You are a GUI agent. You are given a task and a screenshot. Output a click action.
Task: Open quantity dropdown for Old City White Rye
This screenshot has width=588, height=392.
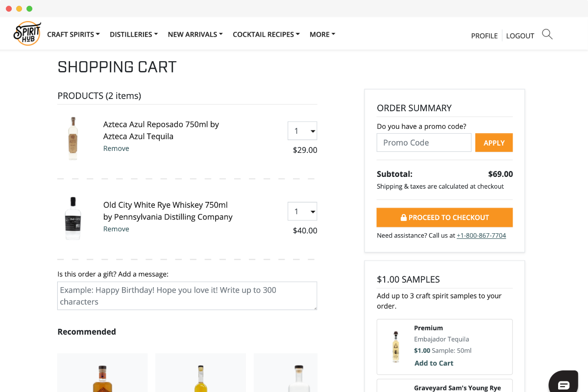(302, 211)
